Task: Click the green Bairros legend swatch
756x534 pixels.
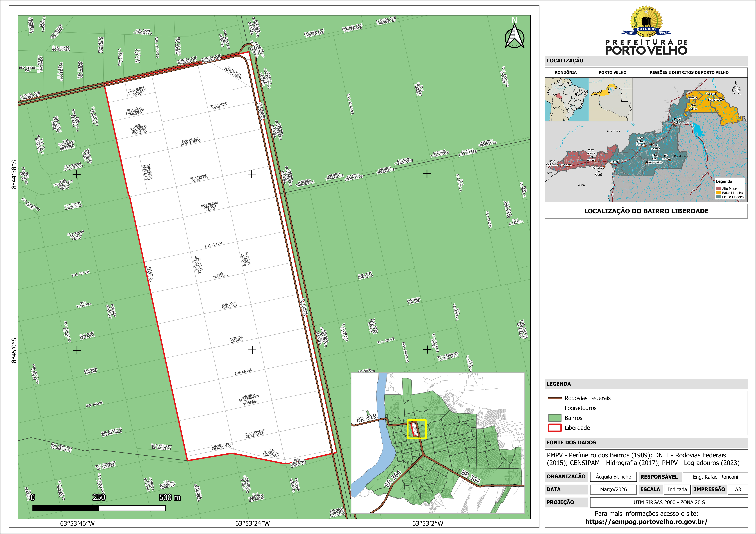Action: 555,418
